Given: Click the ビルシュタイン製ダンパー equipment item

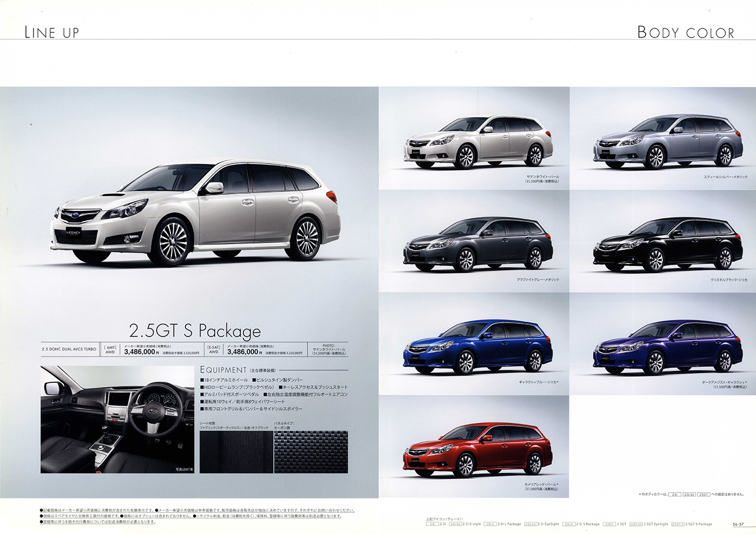Looking at the screenshot, I should tap(278, 379).
